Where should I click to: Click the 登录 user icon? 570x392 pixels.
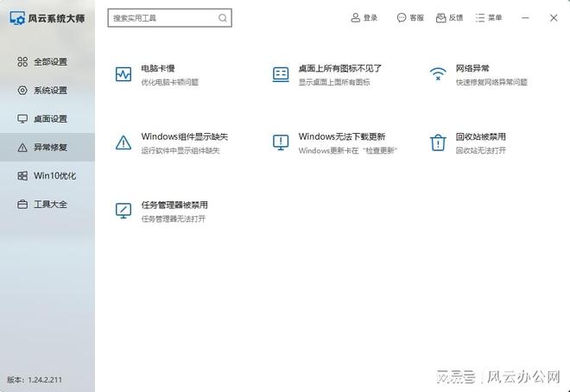click(356, 17)
